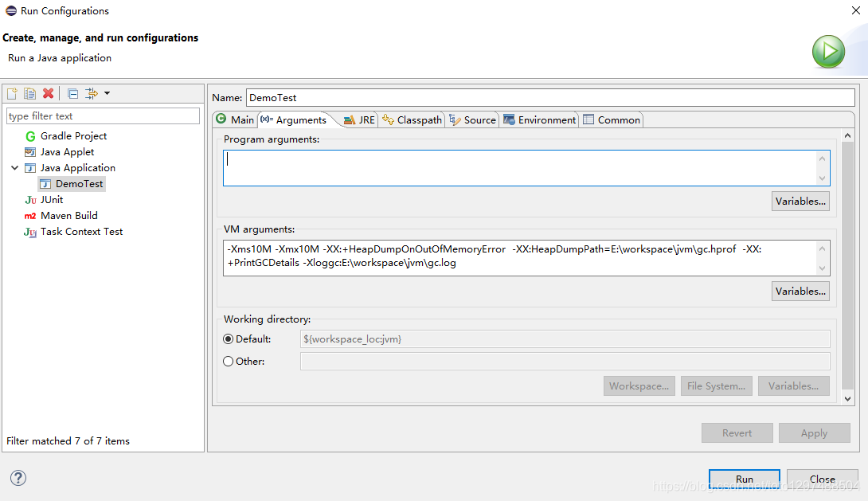
Task: Click Variables button under VM arguments
Action: [800, 292]
